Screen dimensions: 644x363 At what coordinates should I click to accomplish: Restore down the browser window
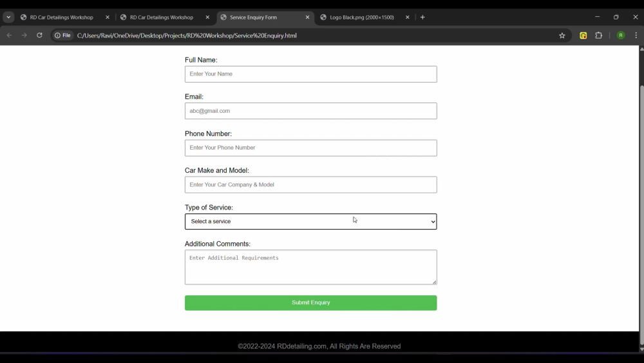616,17
